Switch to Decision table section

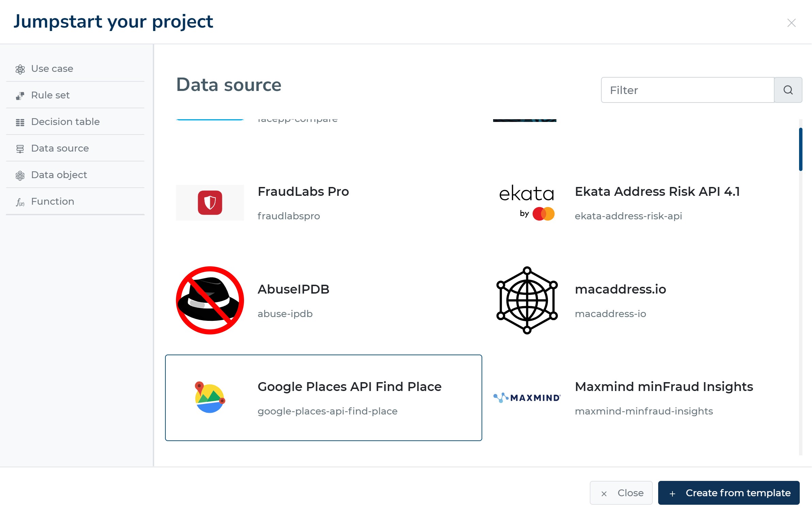(x=75, y=122)
